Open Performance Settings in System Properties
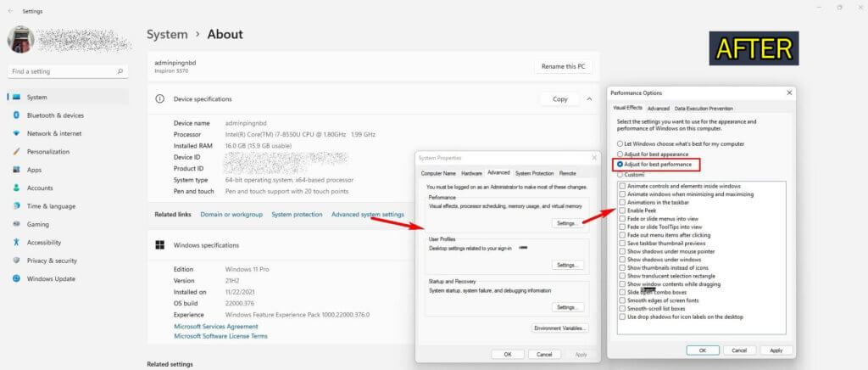Image resolution: width=868 pixels, height=370 pixels. point(567,222)
